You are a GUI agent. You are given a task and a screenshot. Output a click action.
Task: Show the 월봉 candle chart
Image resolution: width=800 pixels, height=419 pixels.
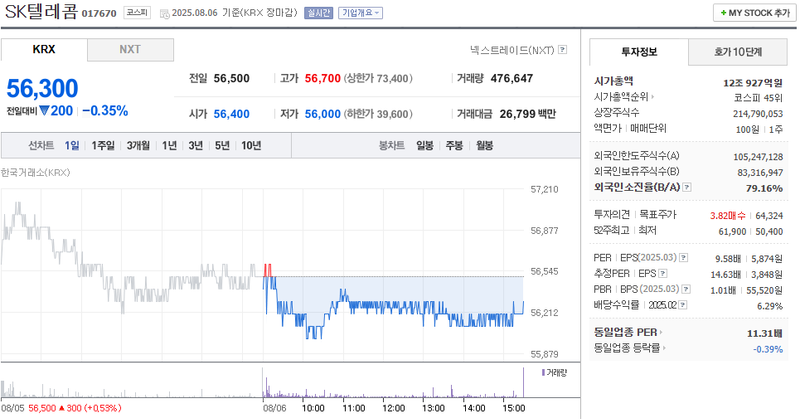click(x=484, y=145)
